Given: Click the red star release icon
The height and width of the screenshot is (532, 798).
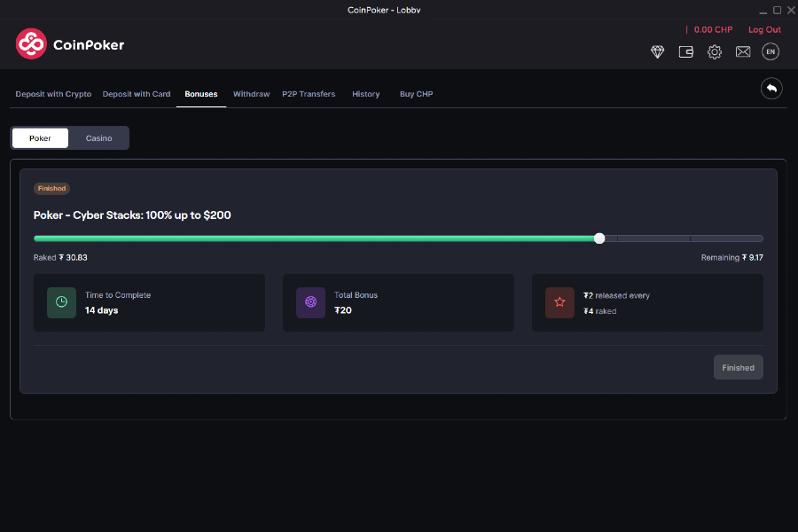Looking at the screenshot, I should coord(559,302).
